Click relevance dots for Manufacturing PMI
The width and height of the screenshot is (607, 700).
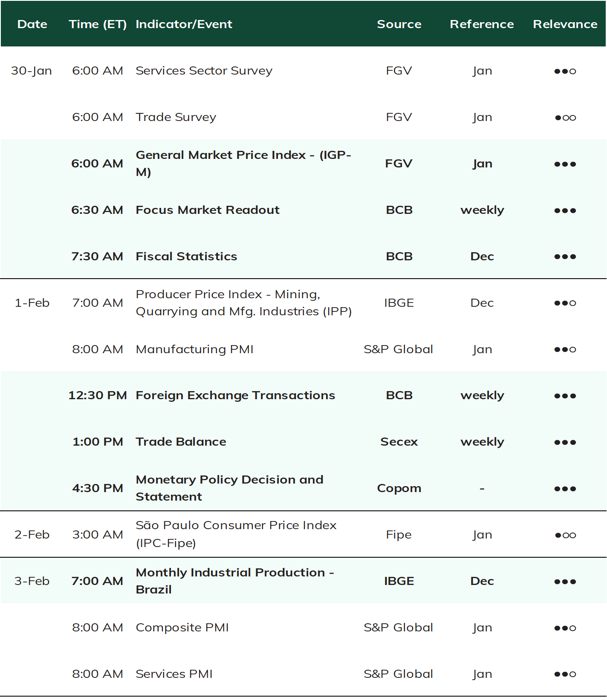click(x=565, y=349)
